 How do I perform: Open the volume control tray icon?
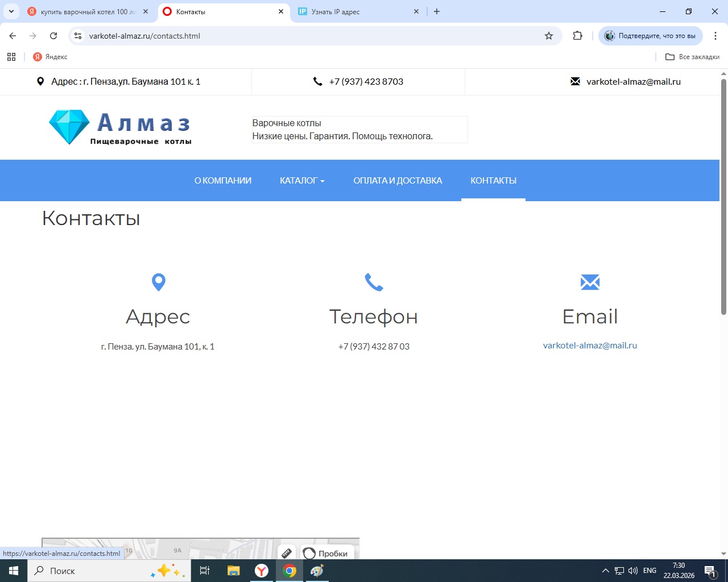coord(633,571)
